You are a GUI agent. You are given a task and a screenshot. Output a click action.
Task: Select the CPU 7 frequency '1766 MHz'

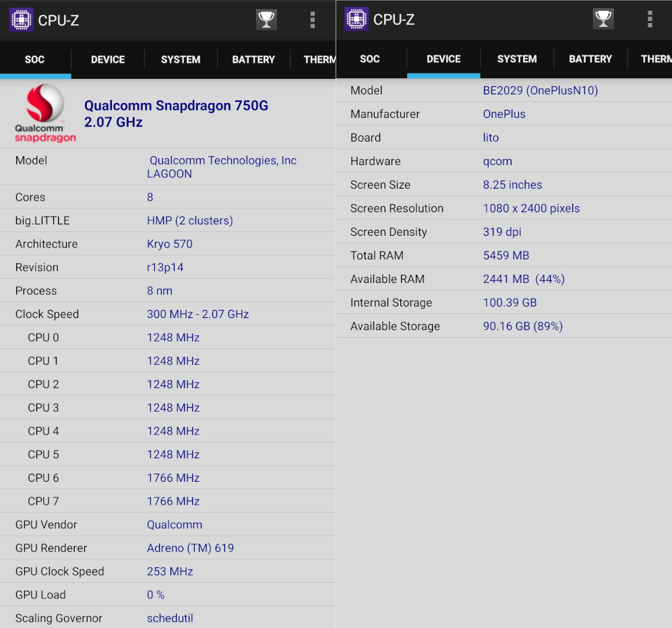click(173, 501)
